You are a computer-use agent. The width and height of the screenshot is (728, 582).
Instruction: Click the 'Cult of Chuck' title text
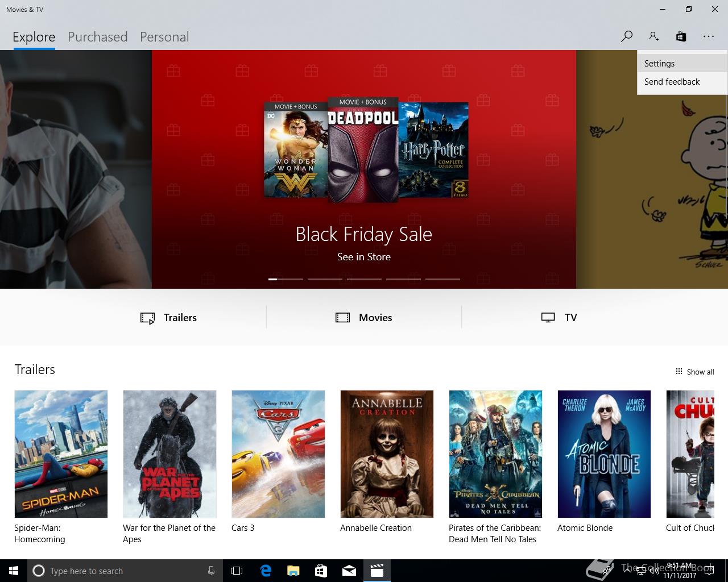(690, 528)
